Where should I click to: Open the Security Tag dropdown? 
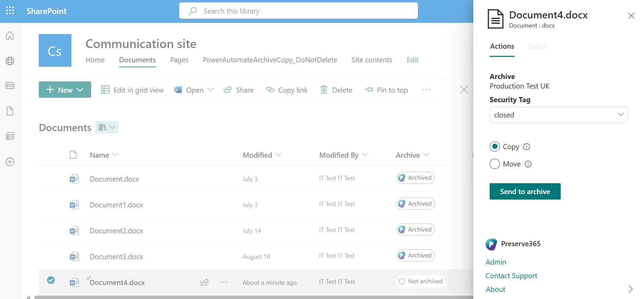[559, 115]
